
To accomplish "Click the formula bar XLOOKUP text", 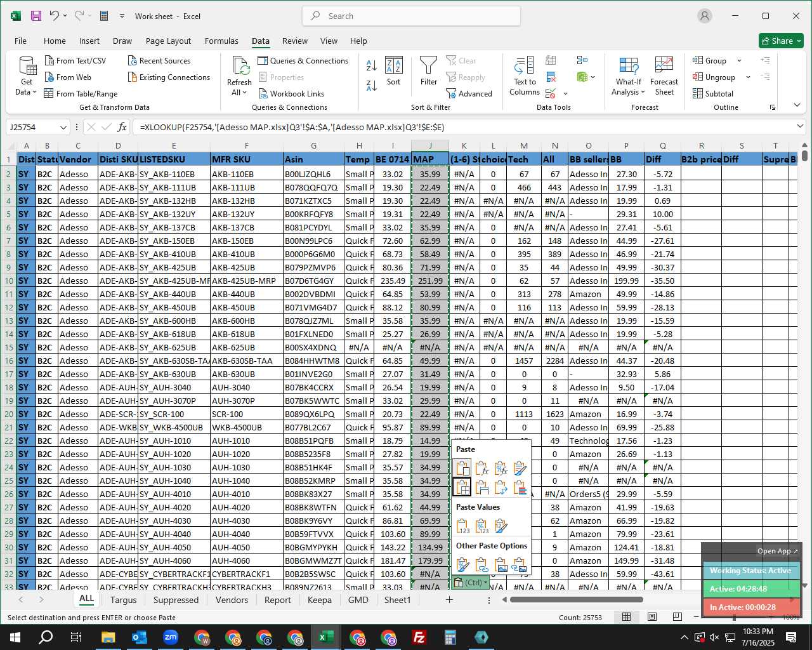I will point(292,127).
